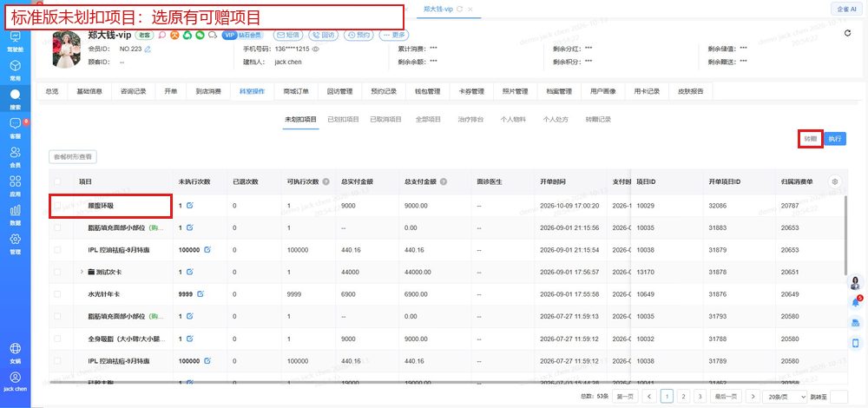Edit 未执行次数 for 测试次卡 row
Screen dimensions: 868x408
click(x=190, y=272)
